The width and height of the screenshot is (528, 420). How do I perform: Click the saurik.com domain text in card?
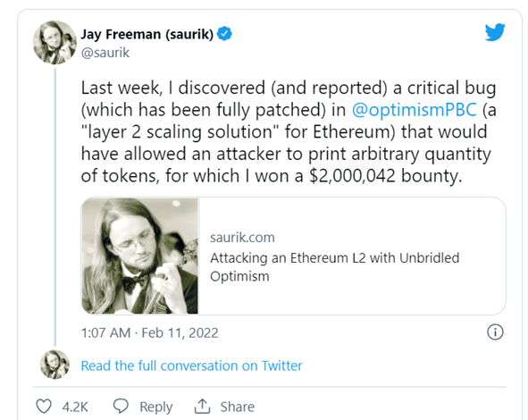(242, 238)
